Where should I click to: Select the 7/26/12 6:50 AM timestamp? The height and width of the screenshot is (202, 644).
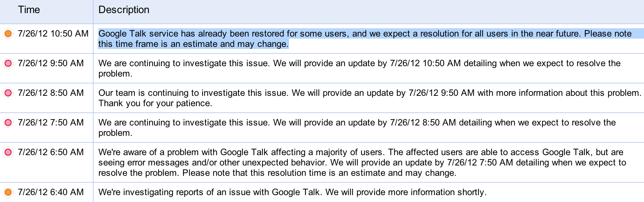coord(51,152)
